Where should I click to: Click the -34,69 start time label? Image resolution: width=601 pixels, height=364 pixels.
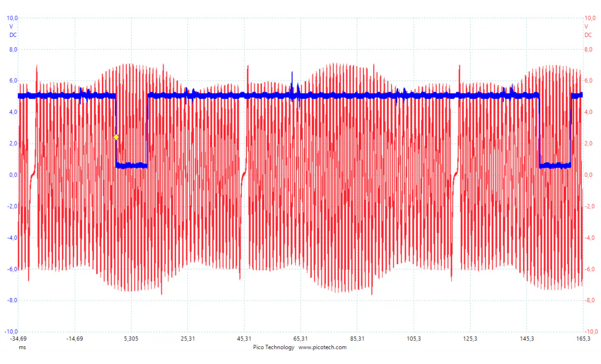18,339
